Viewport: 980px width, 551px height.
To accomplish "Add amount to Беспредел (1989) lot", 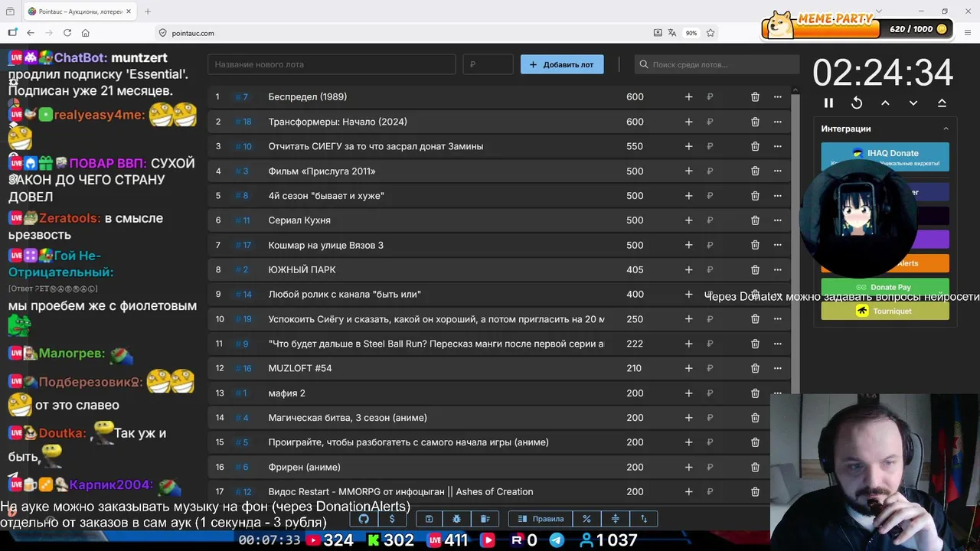I will tap(688, 97).
